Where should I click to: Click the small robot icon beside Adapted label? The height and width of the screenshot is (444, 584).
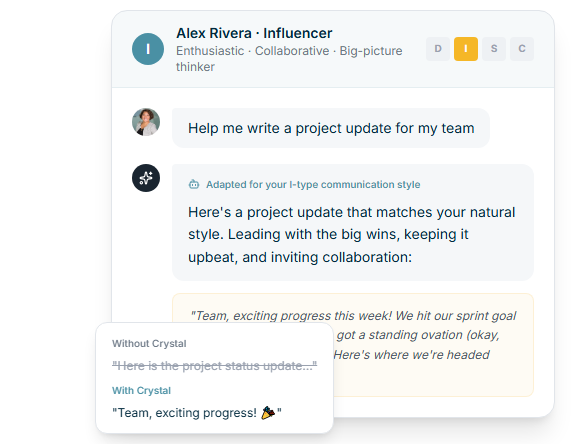pyautogui.click(x=194, y=184)
